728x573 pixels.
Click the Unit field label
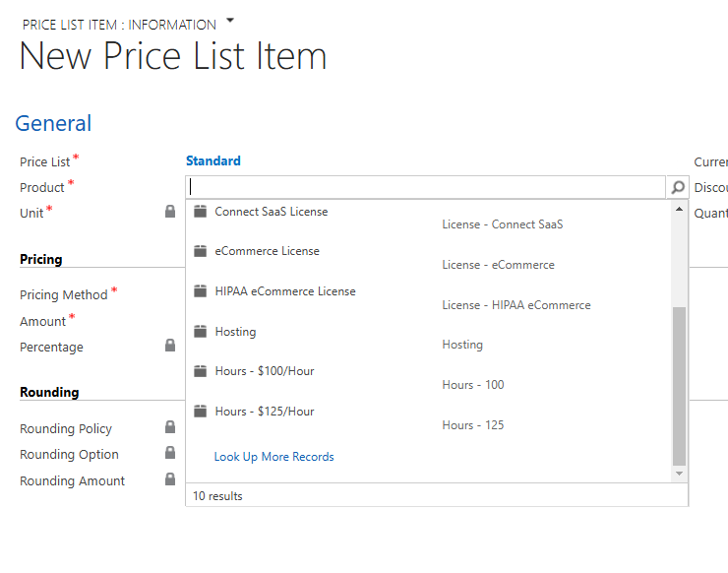pyautogui.click(x=31, y=214)
